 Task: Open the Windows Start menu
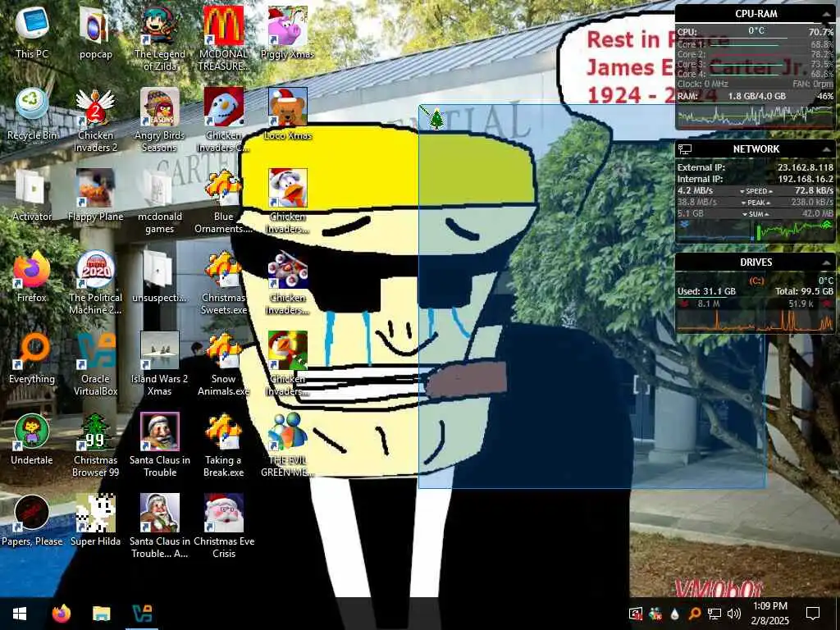20,614
